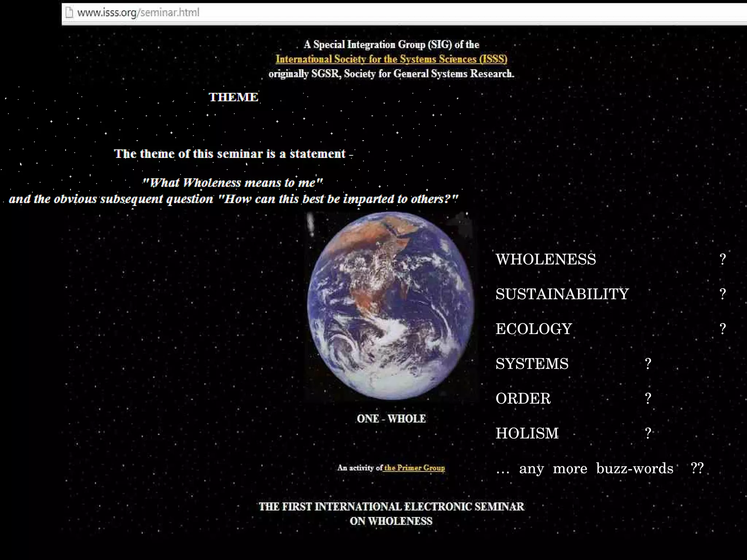Click the question mark beside WHOLENESS

(723, 260)
